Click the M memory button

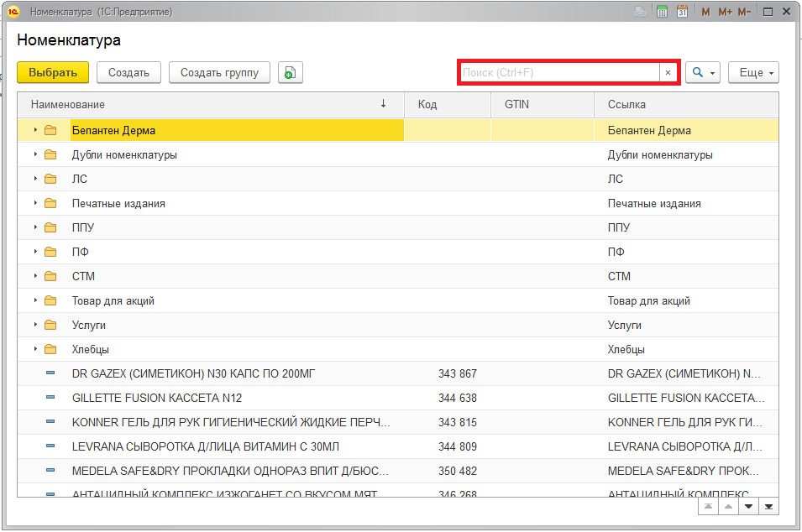[x=705, y=13]
